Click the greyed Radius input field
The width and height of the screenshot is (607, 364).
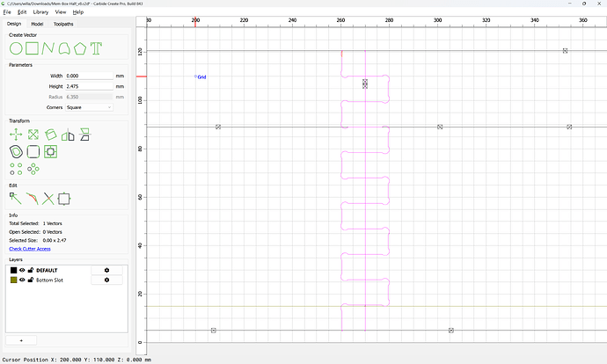(89, 97)
